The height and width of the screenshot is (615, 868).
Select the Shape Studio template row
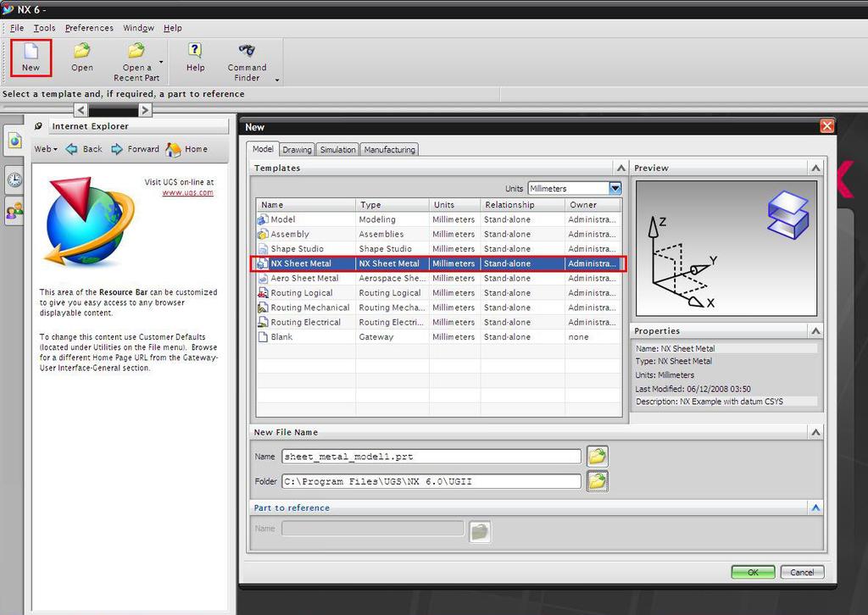[x=438, y=249]
